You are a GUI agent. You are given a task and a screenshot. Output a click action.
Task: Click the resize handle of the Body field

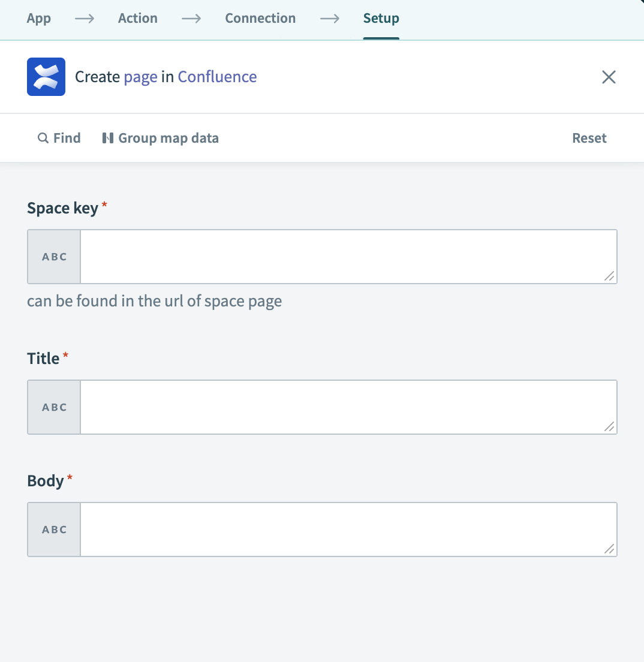click(610, 549)
